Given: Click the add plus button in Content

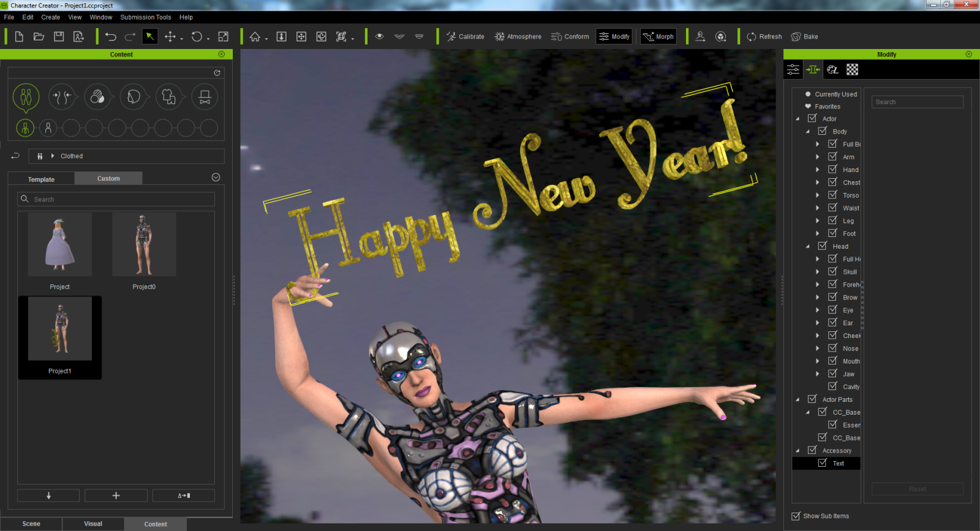Looking at the screenshot, I should (x=116, y=495).
